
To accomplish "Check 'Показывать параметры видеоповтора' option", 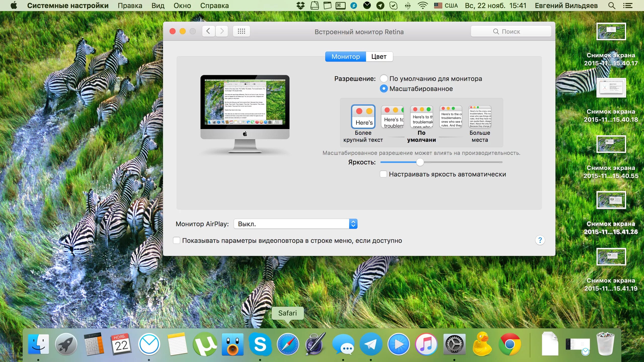I will [x=177, y=241].
